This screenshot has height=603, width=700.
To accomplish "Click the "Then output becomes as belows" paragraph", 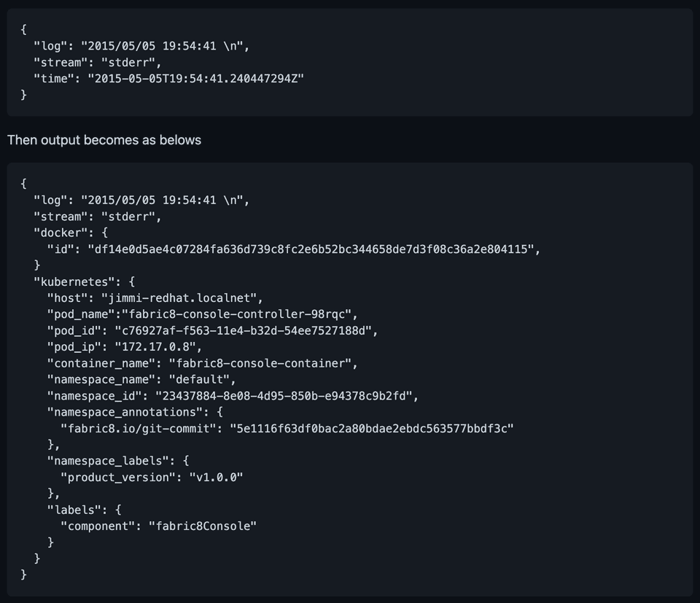I will pyautogui.click(x=104, y=140).
